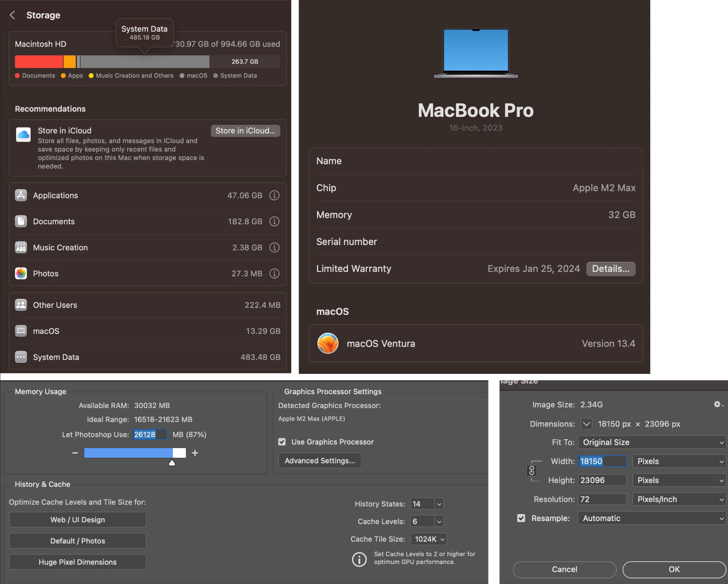This screenshot has height=584, width=728.
Task: Open info for Documents storage
Action: point(274,222)
